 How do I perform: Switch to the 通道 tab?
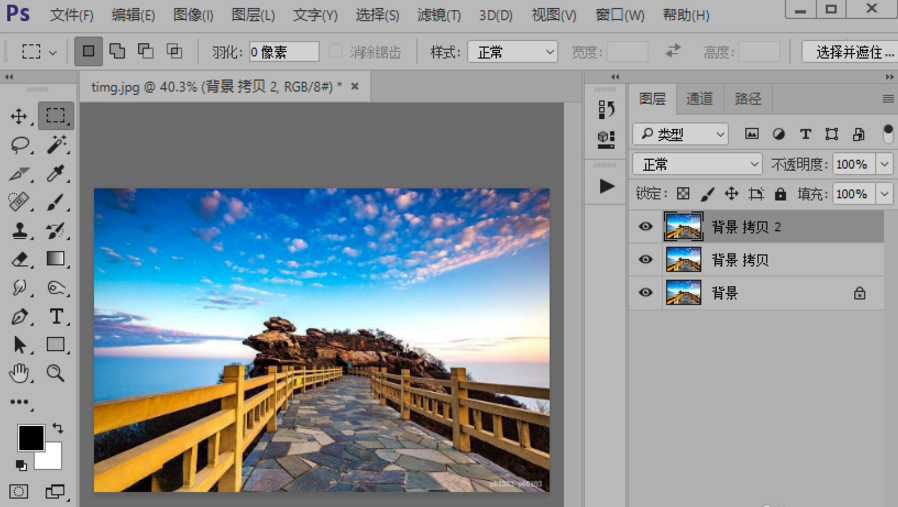click(x=699, y=98)
